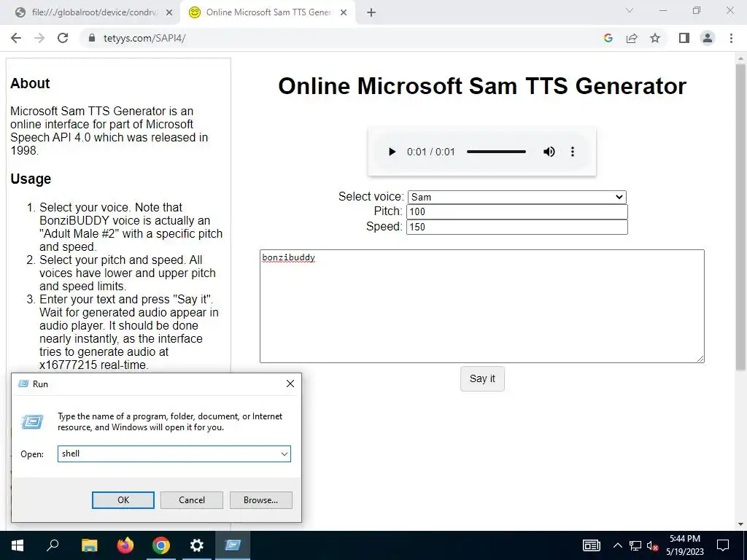Click the scrollbar down arrow
This screenshot has width=747, height=560.
[741, 525]
